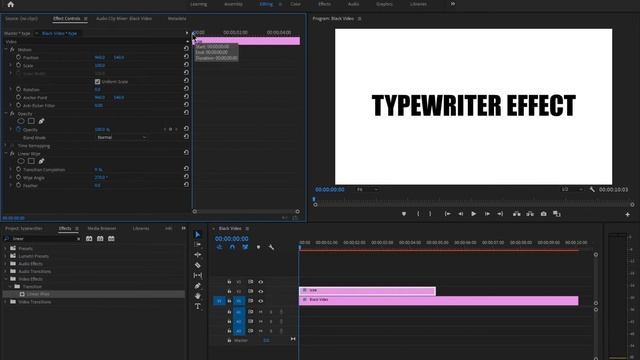Create ellipse mask under Linear Wipe
640x360 pixels.
(x=21, y=161)
